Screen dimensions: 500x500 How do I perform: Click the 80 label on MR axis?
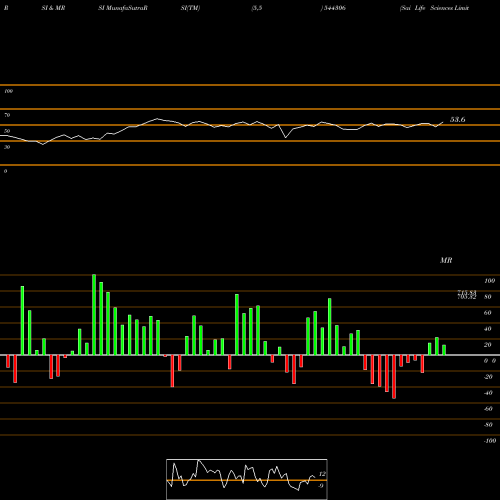(x=488, y=297)
